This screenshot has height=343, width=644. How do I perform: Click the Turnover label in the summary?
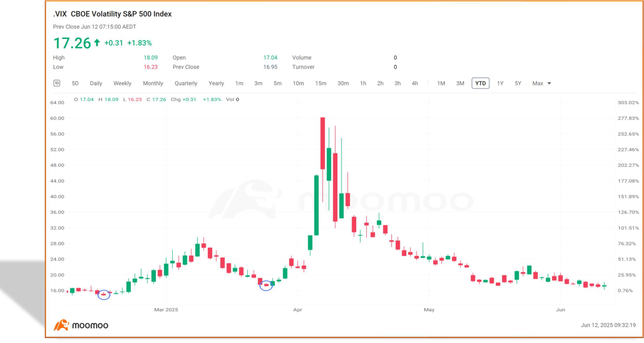pos(304,67)
